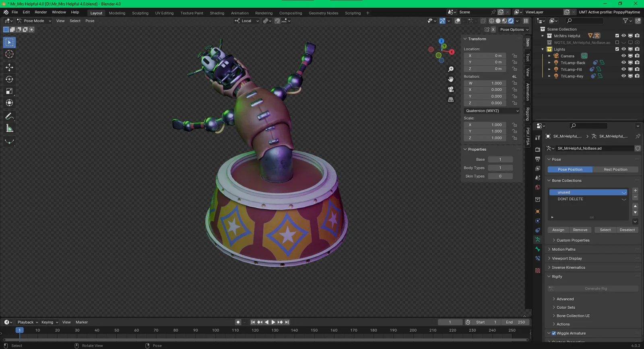Pin the properties editor context
Image resolution: width=644 pixels, height=349 pixels.
[x=638, y=136]
